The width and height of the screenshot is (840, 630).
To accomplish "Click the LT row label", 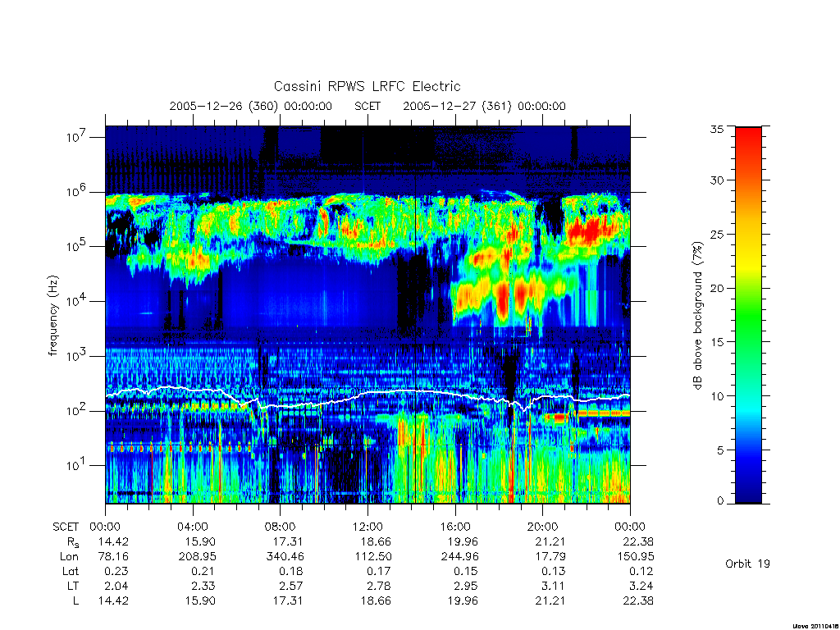I will click(73, 586).
